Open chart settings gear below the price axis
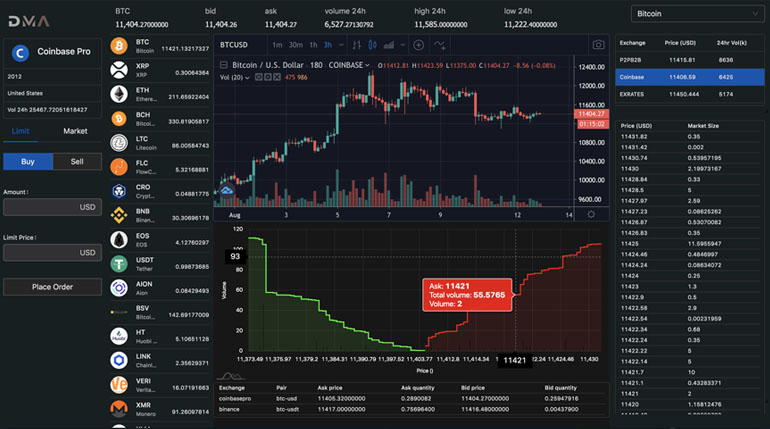Image resolution: width=770 pixels, height=429 pixels. (x=591, y=214)
